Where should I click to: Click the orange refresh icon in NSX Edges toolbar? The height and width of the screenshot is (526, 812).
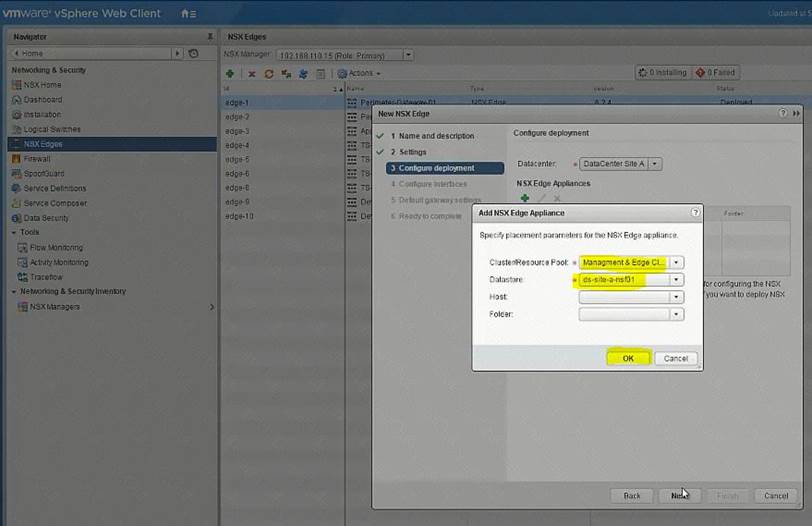coord(269,73)
